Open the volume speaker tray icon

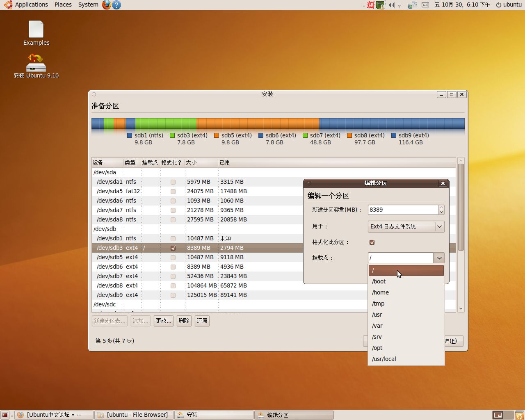(x=392, y=5)
